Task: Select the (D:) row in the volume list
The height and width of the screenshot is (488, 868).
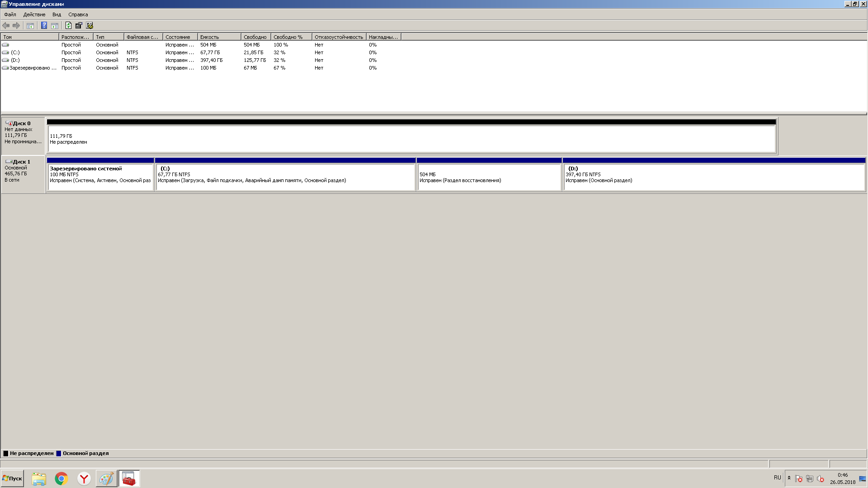Action: [x=15, y=60]
